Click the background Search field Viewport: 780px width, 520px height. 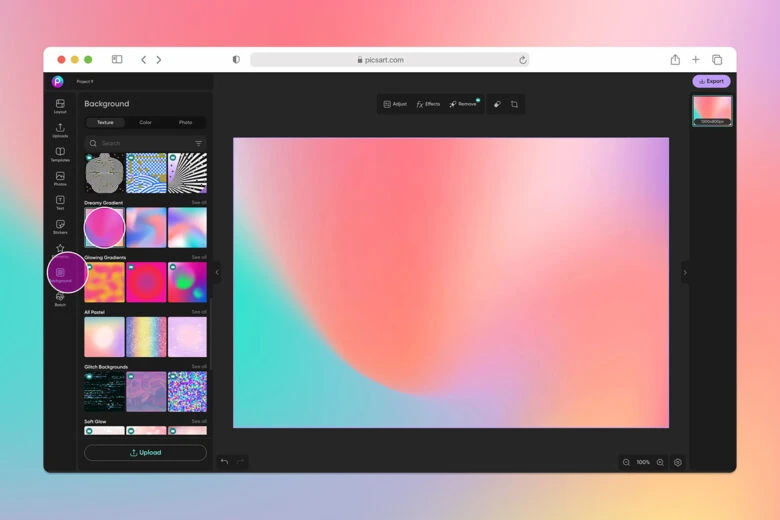point(140,143)
